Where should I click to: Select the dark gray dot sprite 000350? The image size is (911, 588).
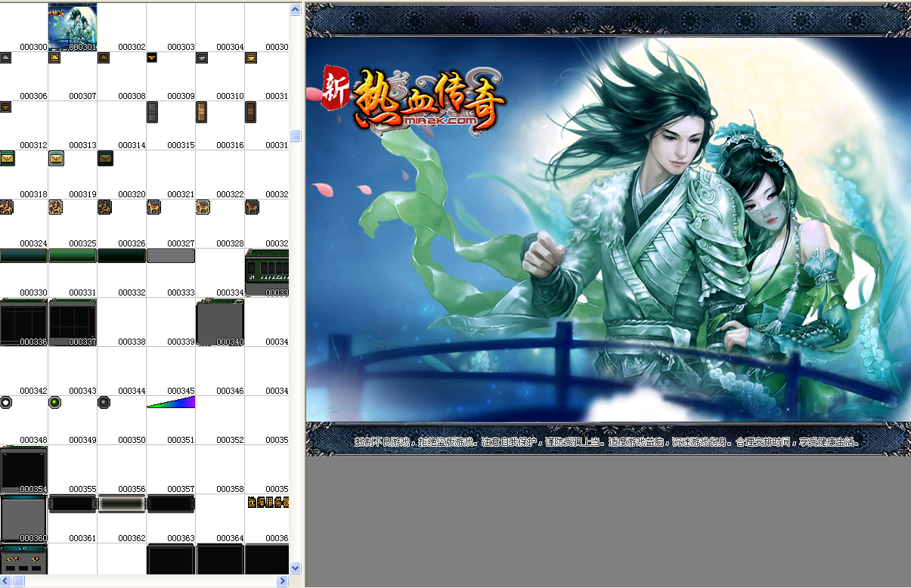tap(104, 402)
